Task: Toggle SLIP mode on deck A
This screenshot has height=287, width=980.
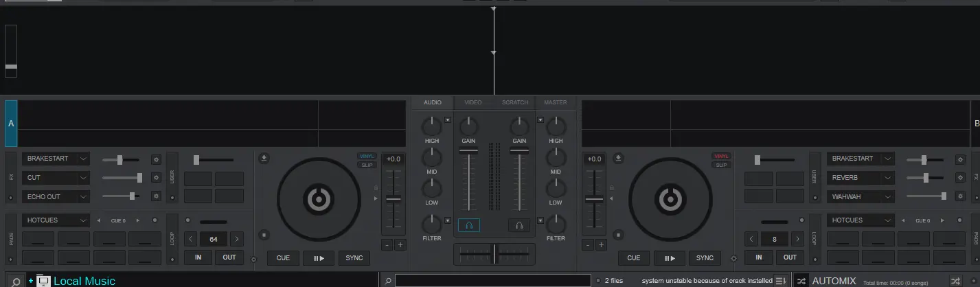Action: [x=367, y=165]
